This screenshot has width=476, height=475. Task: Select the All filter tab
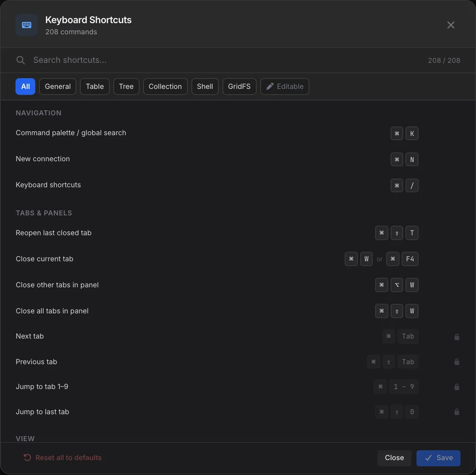pyautogui.click(x=25, y=86)
